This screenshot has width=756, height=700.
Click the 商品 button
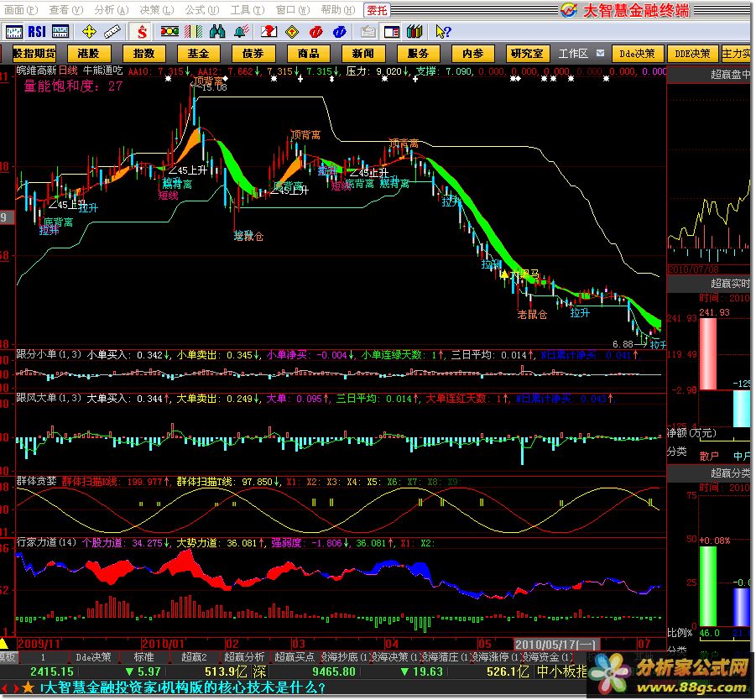point(308,54)
